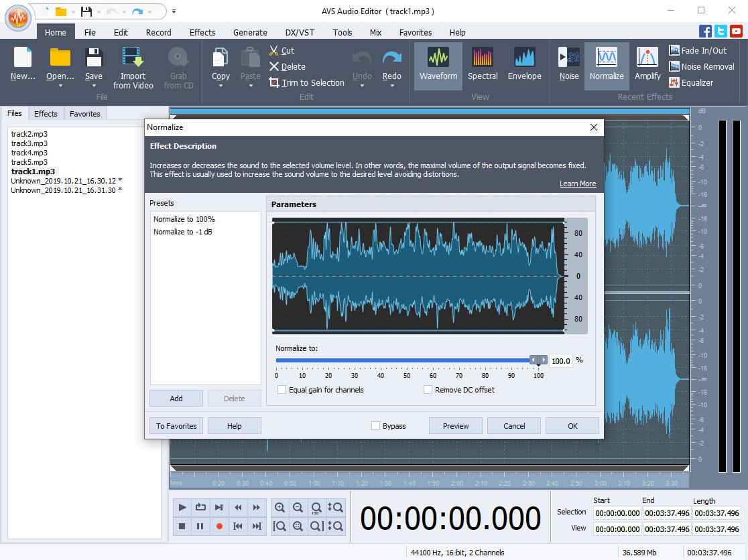Click the Preview button in Normalize dialog
Screen dimensions: 748x560
point(455,425)
